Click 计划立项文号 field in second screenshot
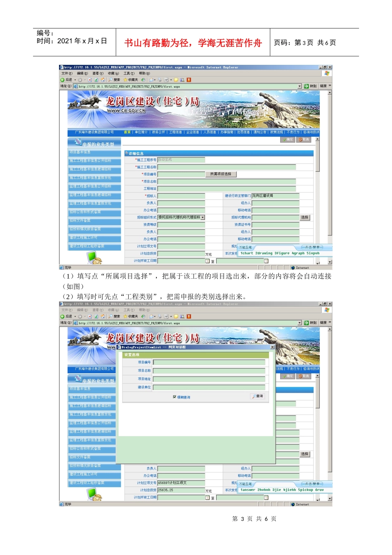392x555 pixels. pos(181,483)
